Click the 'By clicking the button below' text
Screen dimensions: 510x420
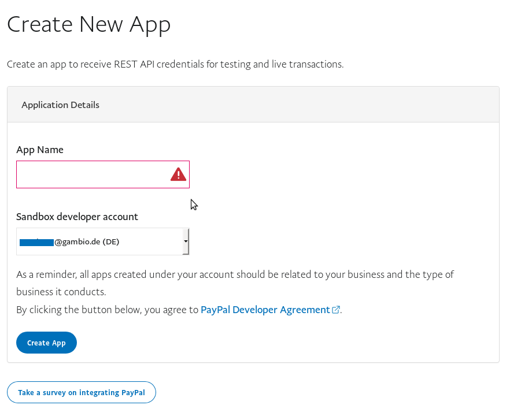[x=107, y=310]
